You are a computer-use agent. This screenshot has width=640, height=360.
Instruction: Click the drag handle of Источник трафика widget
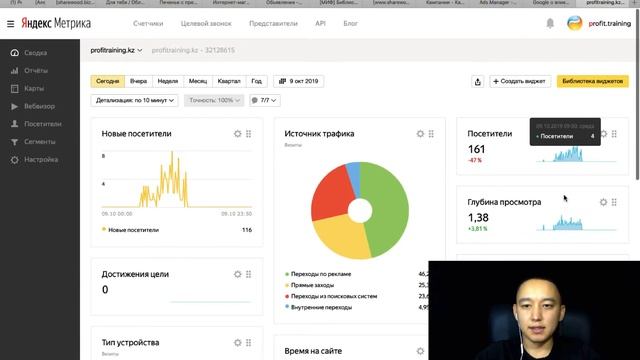431,134
